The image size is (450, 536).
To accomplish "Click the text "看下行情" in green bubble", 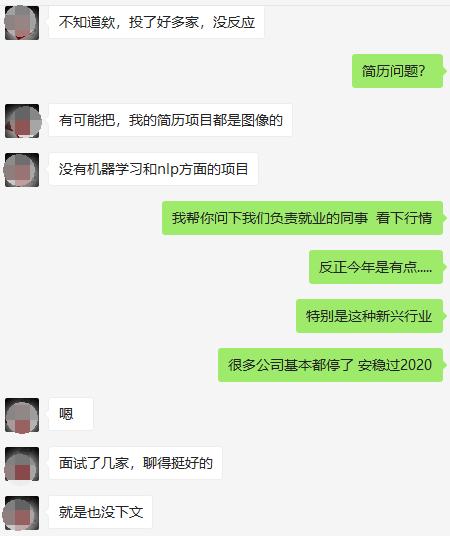I will tap(404, 218).
